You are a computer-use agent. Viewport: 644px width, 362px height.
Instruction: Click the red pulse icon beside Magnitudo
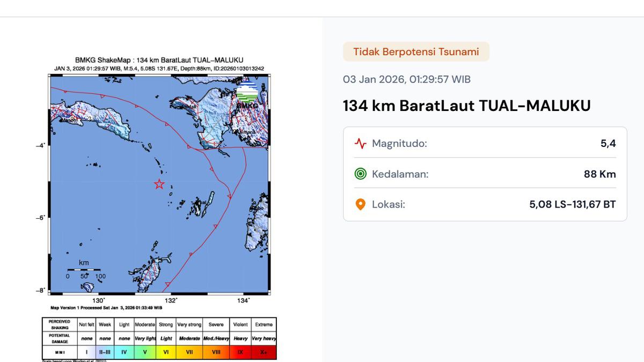pyautogui.click(x=360, y=144)
